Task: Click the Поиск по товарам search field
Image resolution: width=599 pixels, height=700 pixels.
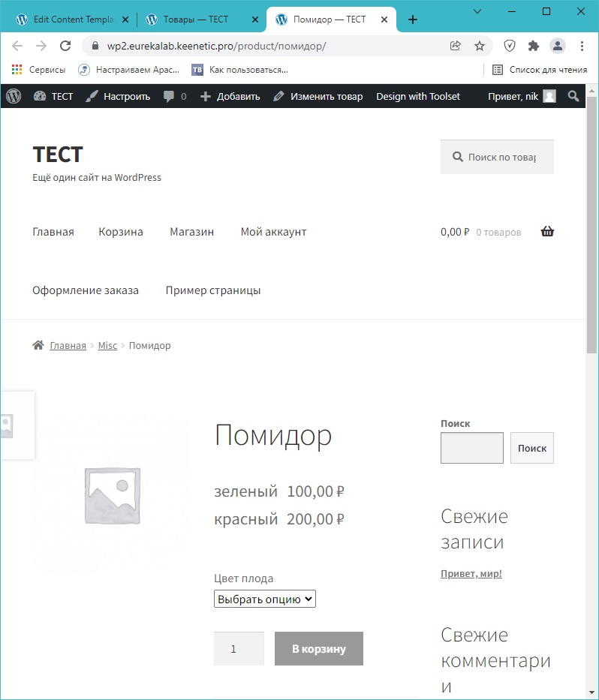Action: [501, 158]
